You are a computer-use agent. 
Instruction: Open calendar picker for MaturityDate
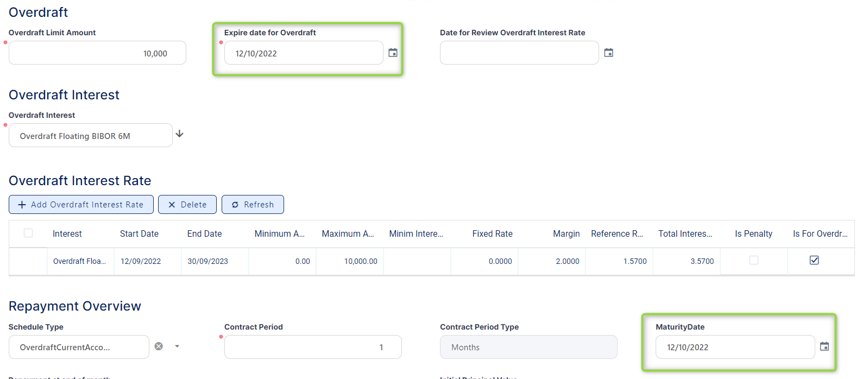[x=824, y=346]
